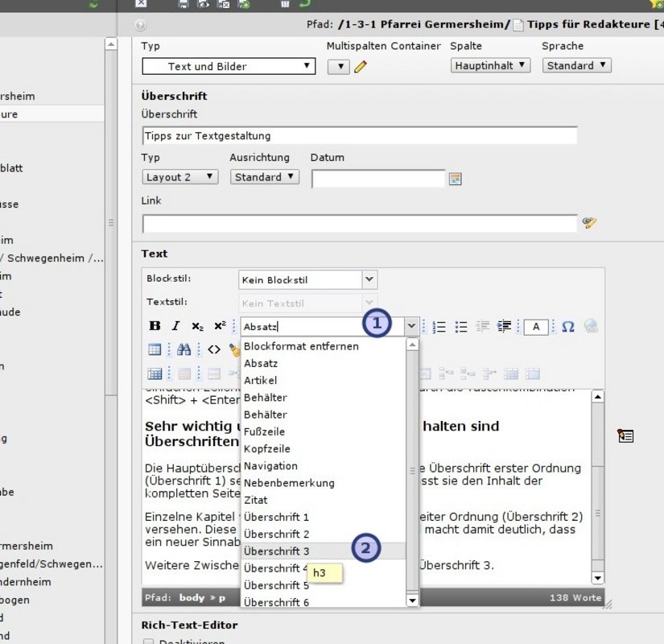
Task: Click the text color A button
Action: pyautogui.click(x=536, y=326)
